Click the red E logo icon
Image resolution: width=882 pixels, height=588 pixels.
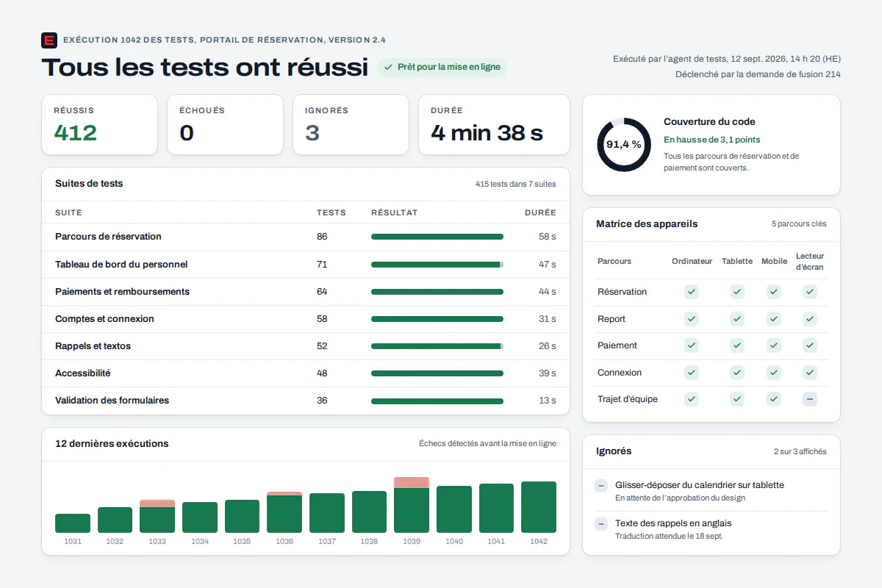pos(49,40)
